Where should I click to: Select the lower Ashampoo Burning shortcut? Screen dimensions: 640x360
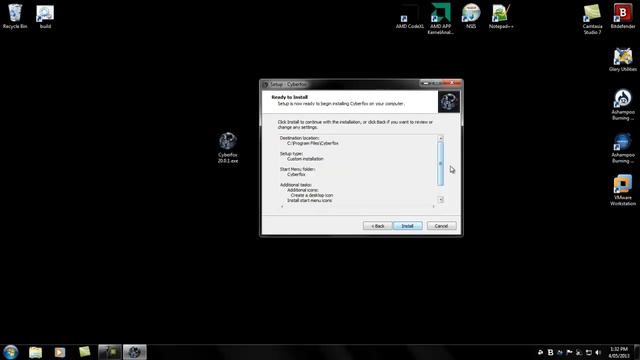pyautogui.click(x=623, y=148)
